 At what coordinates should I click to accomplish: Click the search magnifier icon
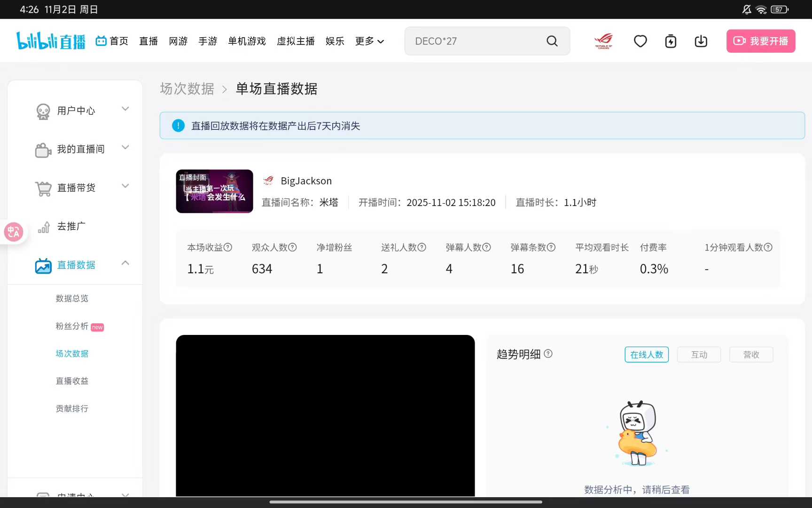click(x=552, y=41)
